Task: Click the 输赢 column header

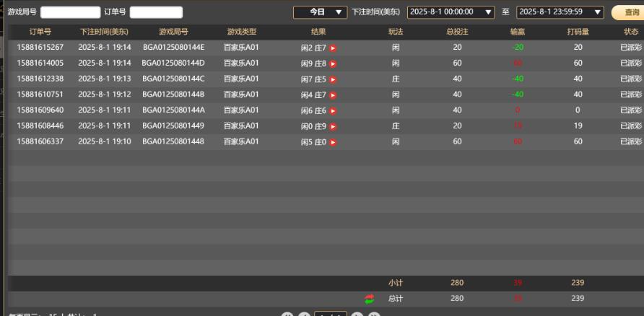Action: (x=518, y=32)
